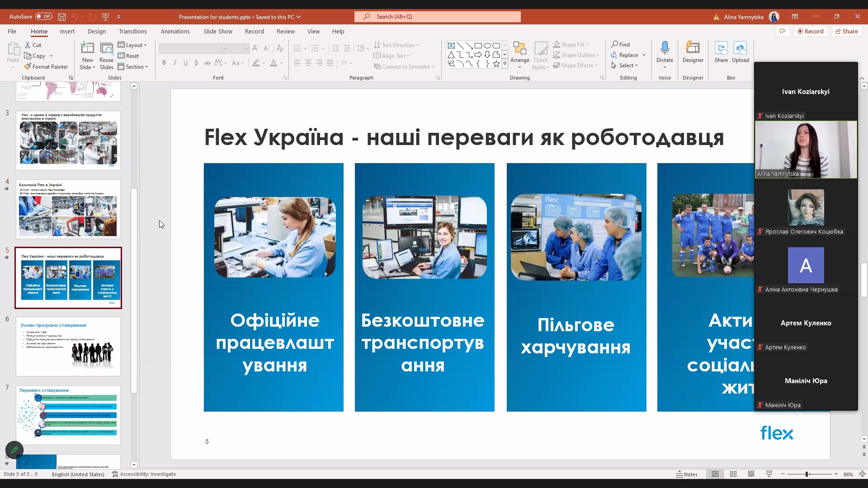Expand the Section dropdown
The image size is (868, 488).
coord(133,66)
